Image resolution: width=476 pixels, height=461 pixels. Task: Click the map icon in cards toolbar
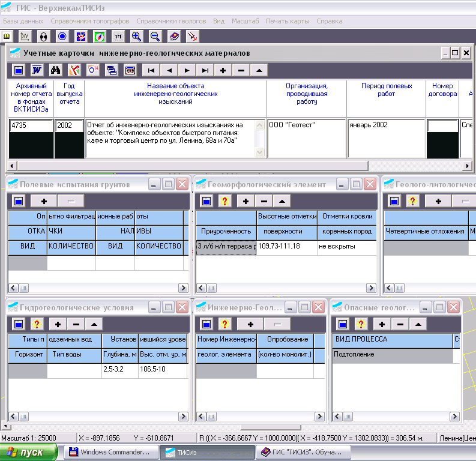74,70
